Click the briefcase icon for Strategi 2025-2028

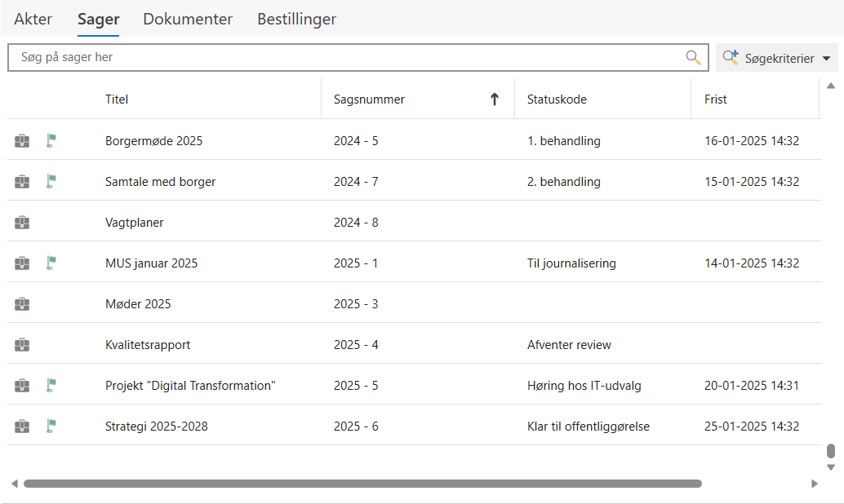point(22,426)
